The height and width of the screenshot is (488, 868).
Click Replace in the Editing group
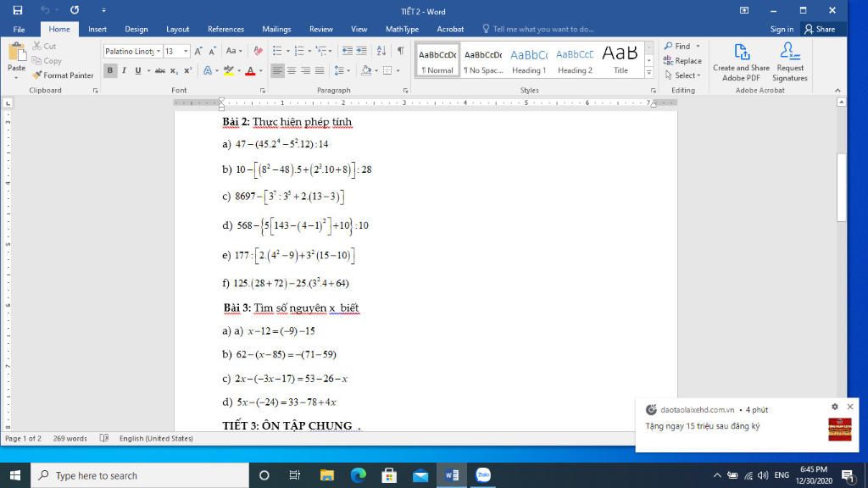(x=682, y=61)
